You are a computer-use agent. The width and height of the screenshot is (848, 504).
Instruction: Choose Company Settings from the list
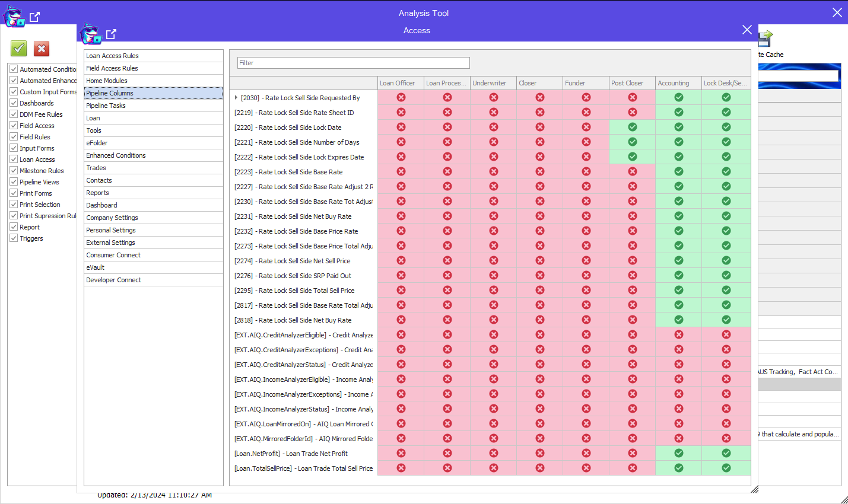(112, 218)
